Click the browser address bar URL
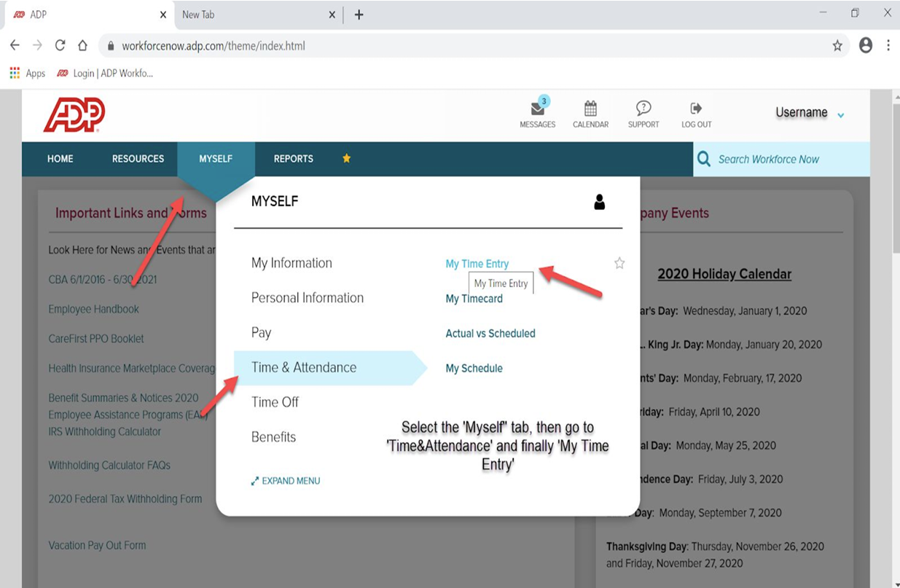Screen dimensions: 900x588 click(x=214, y=46)
